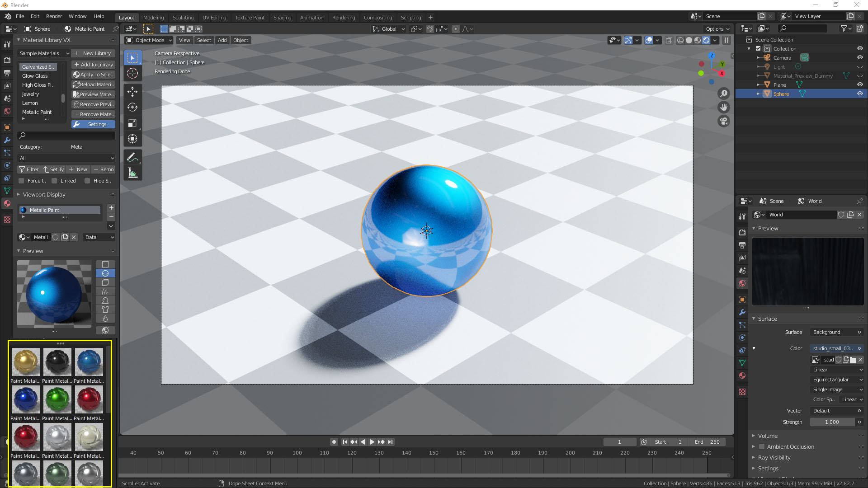Play the animation forward
This screenshot has height=488, width=868.
[372, 442]
